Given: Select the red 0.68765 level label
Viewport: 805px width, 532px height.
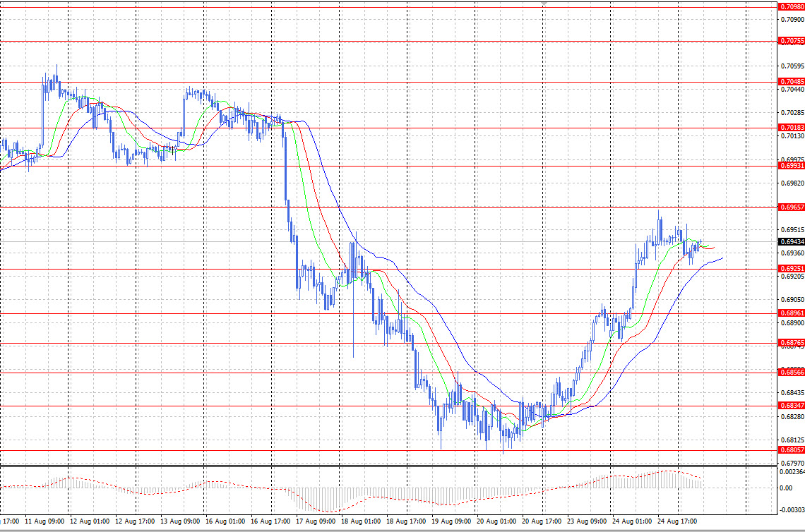Looking at the screenshot, I should pos(792,343).
